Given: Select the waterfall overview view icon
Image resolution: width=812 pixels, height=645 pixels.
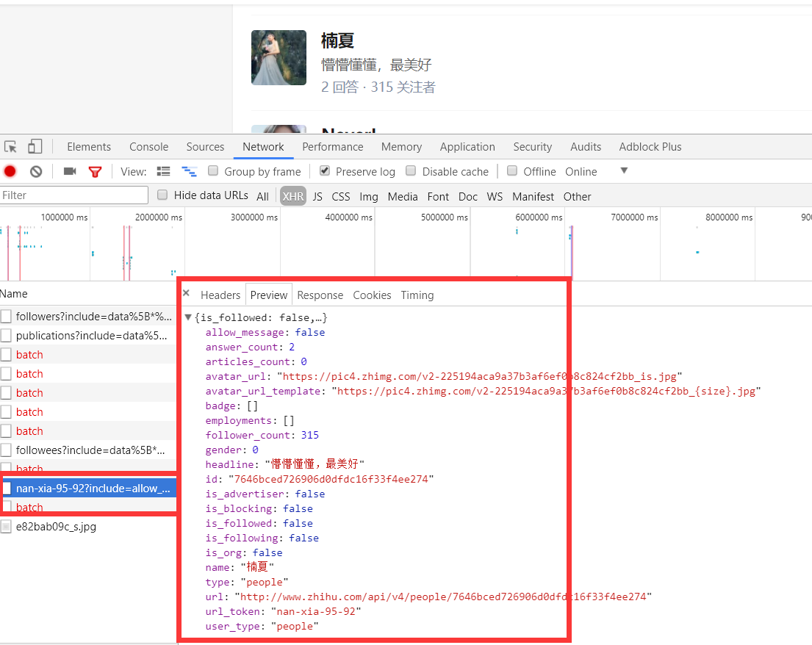Looking at the screenshot, I should pyautogui.click(x=189, y=171).
